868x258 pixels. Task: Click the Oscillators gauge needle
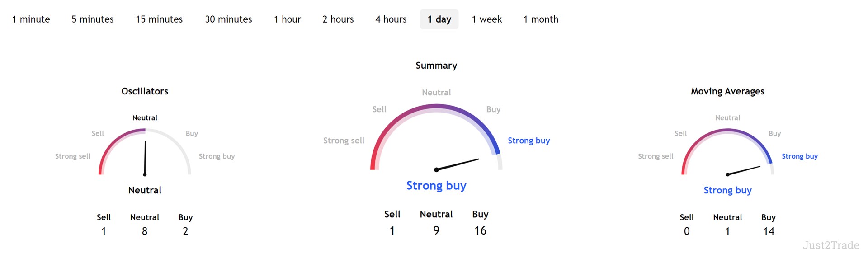pos(145,158)
